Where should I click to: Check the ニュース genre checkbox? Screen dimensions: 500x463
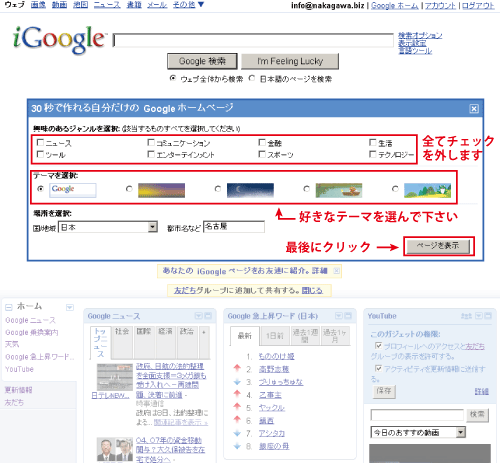click(x=40, y=143)
